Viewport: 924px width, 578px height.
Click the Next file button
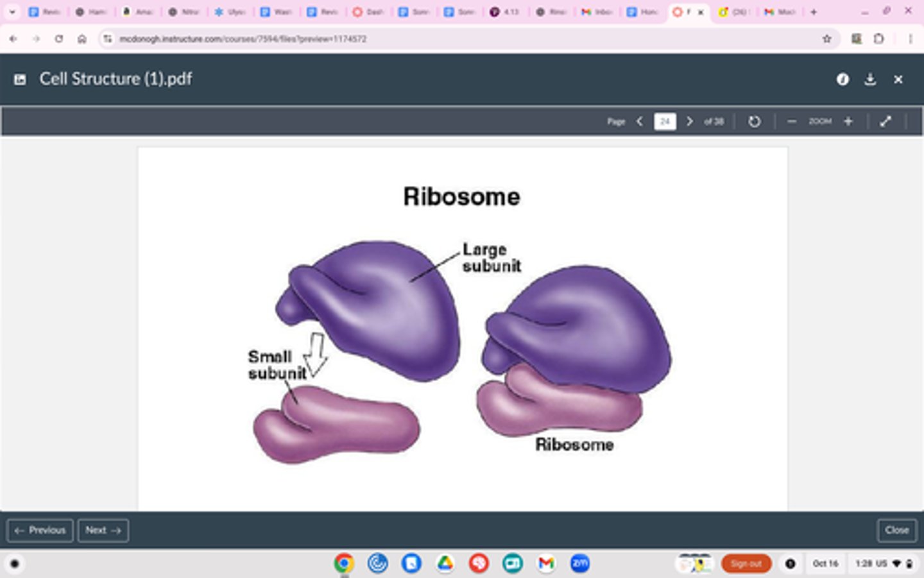pos(103,531)
